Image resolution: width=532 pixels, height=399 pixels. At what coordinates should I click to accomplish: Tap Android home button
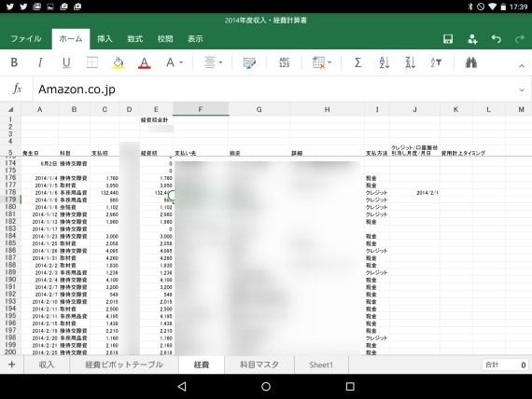click(x=266, y=386)
